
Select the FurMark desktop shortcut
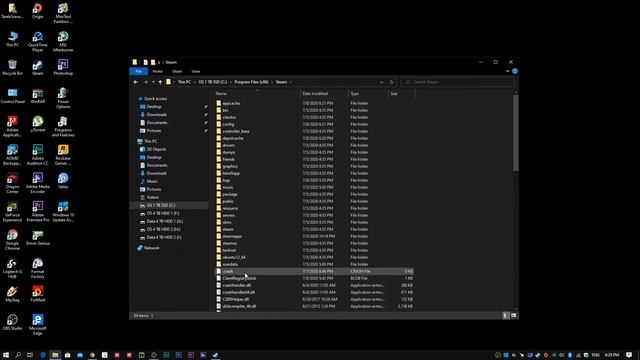click(38, 294)
